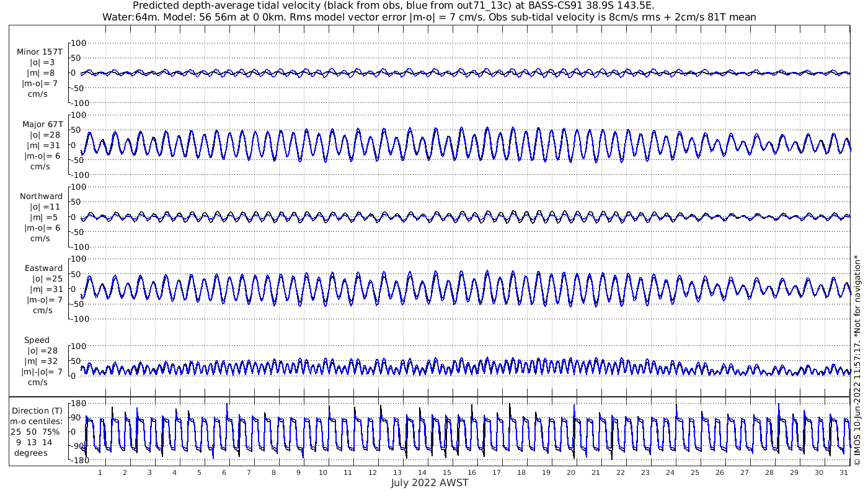Click the 'Minor 157T' panel label

coord(40,52)
